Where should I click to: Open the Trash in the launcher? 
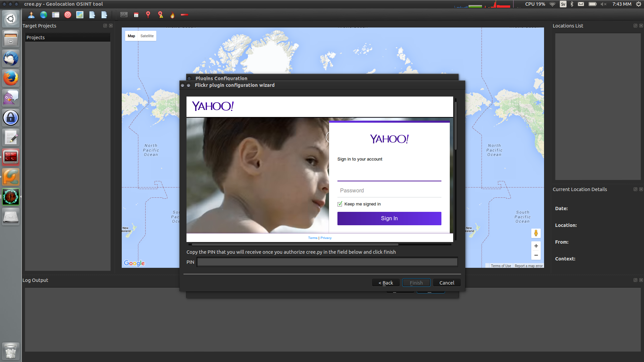pyautogui.click(x=11, y=351)
